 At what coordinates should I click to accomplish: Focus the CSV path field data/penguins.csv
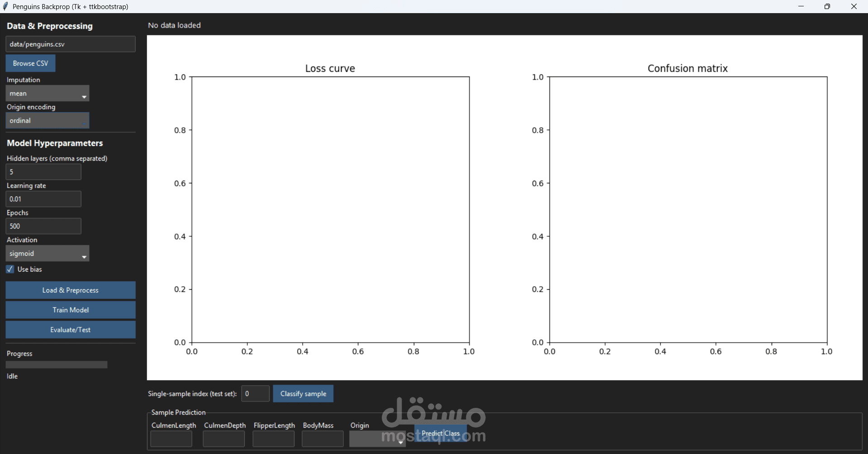coord(71,44)
